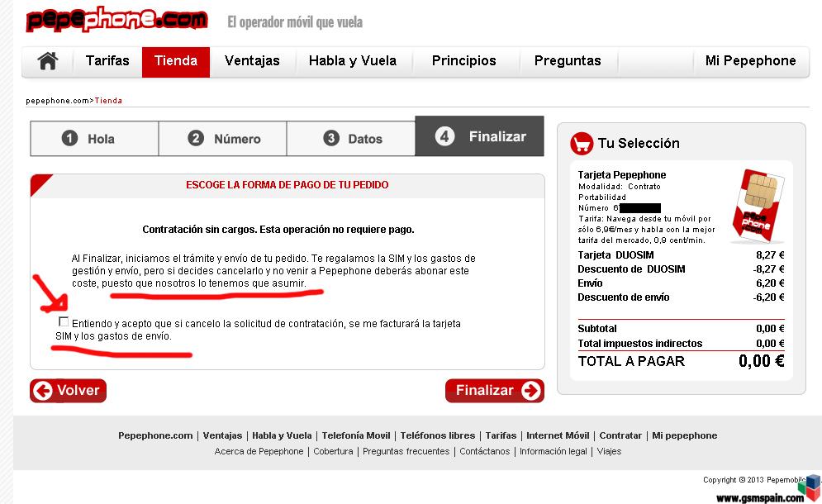Open footer link Contratar

pos(620,435)
